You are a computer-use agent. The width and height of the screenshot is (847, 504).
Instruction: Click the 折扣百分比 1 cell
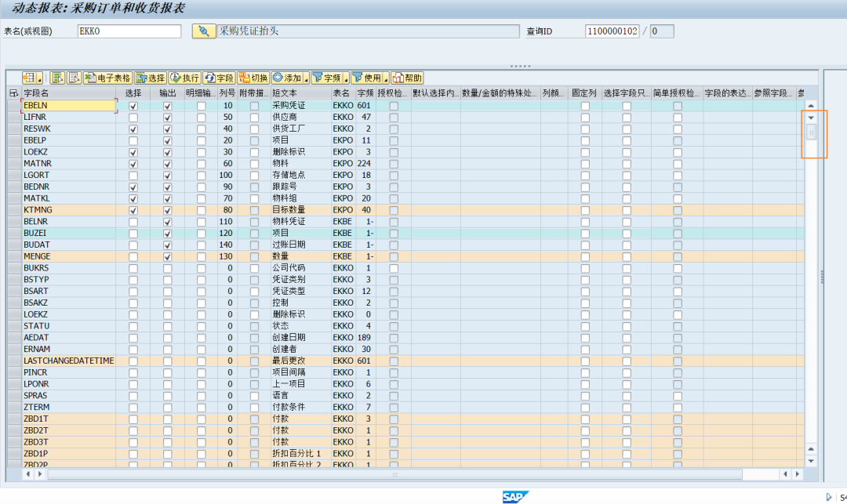coord(301,454)
